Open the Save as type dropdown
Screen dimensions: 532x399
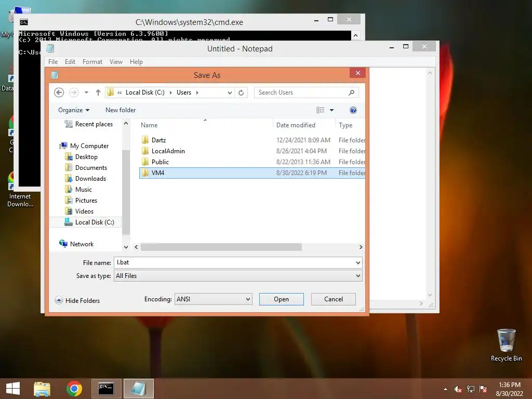[238, 276]
